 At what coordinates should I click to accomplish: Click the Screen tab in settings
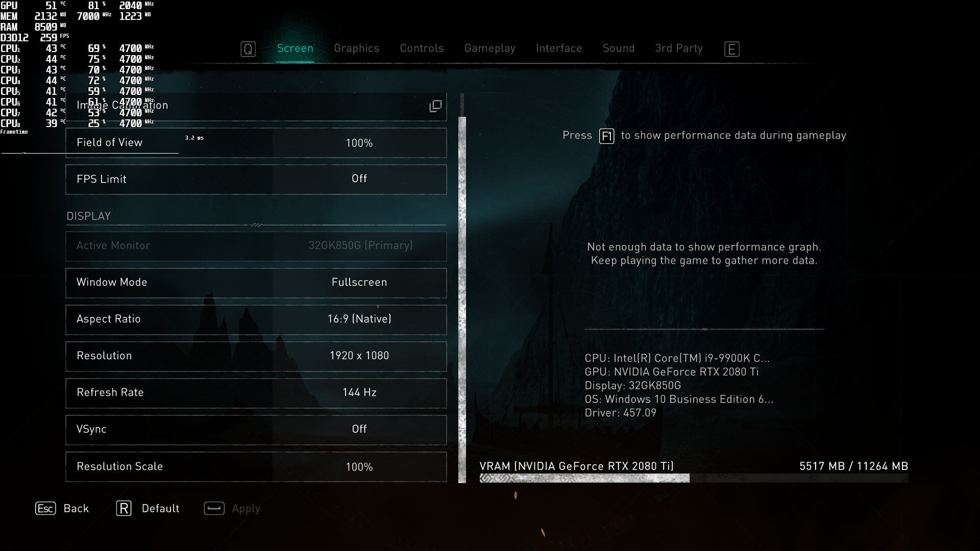pos(295,48)
